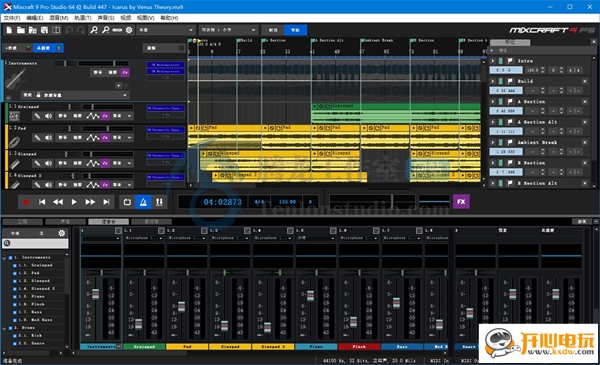Toggle the metronome button
600x365 pixels.
click(143, 202)
